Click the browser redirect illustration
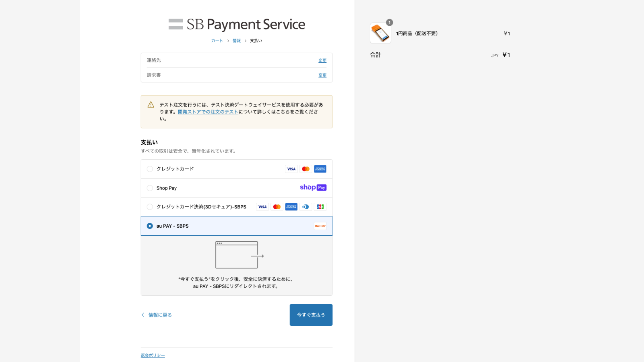 tap(239, 255)
